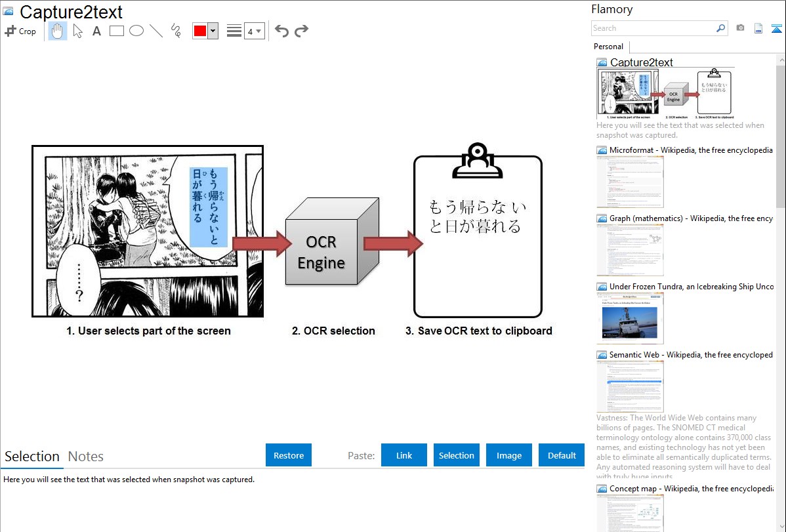
Task: Click the 'Flamory' panel heading
Action: [x=611, y=9]
